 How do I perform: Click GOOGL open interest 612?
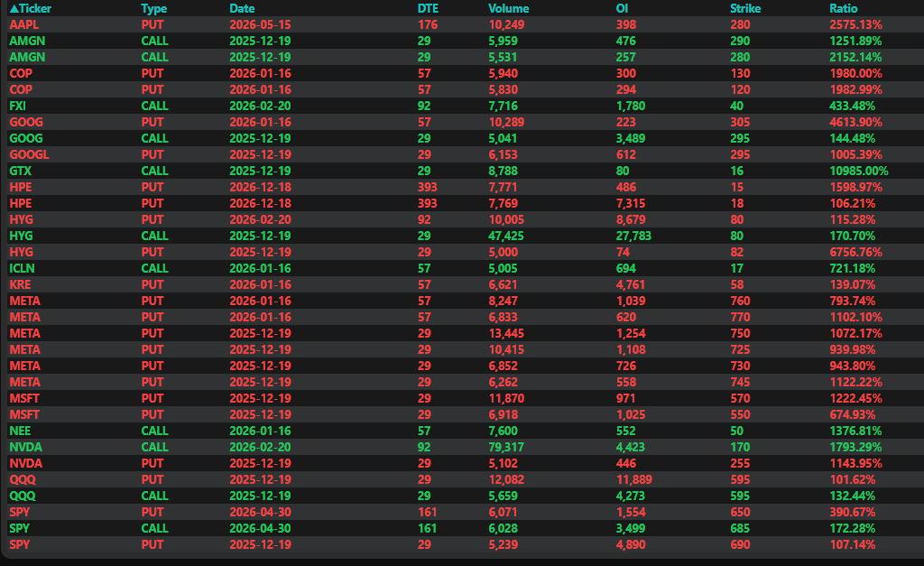pyautogui.click(x=626, y=154)
